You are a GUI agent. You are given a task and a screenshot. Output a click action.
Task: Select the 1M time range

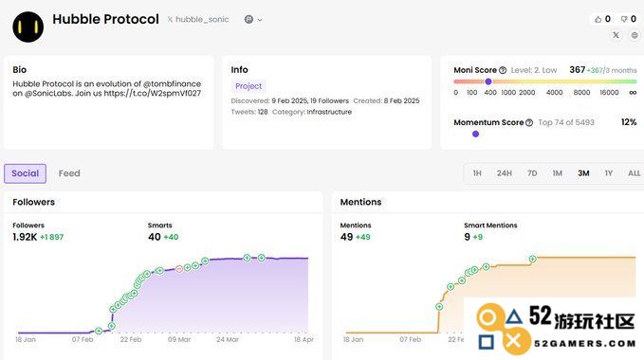point(558,173)
